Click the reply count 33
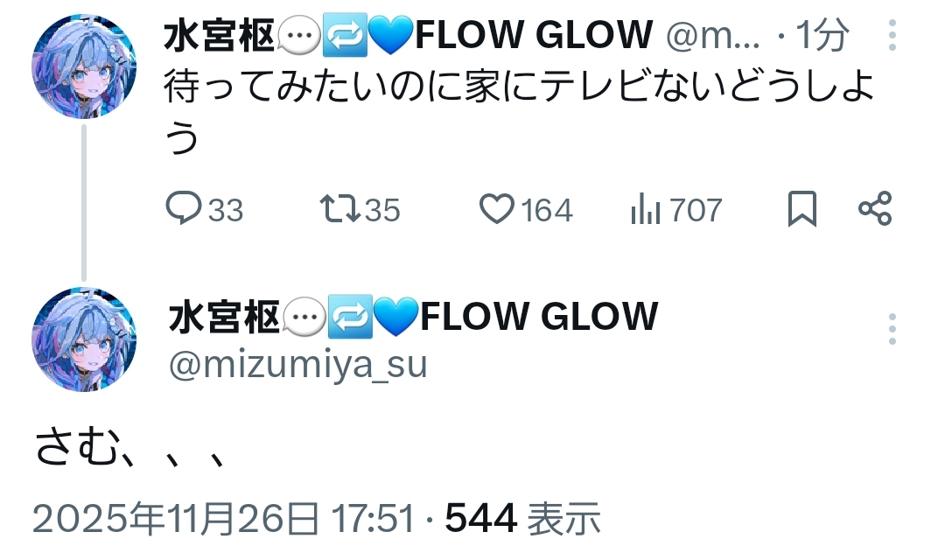 [226, 210]
